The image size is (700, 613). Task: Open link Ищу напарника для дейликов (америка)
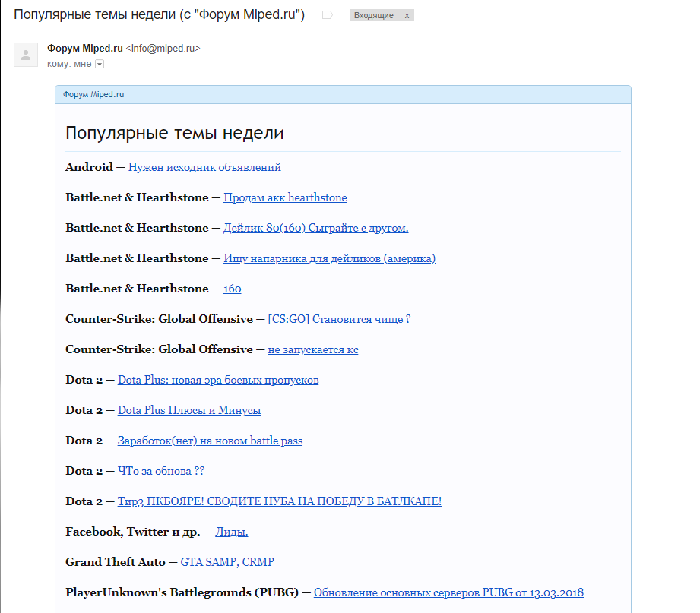point(329,258)
